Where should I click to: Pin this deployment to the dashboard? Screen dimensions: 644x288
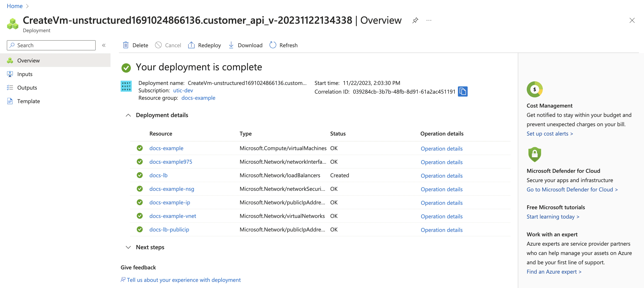pyautogui.click(x=415, y=20)
